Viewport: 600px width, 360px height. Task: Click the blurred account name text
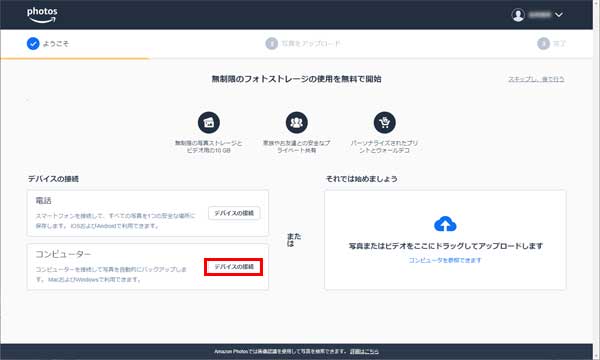coord(540,15)
